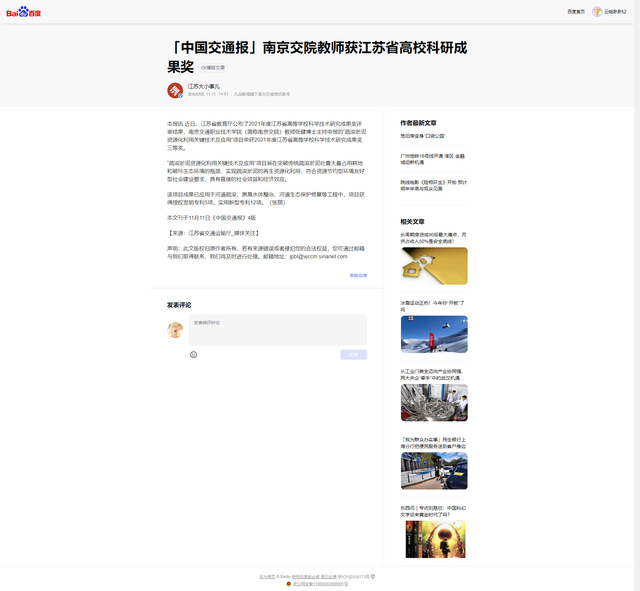Open the 百度首页 link in the header
The image size is (640, 591).
pos(575,12)
